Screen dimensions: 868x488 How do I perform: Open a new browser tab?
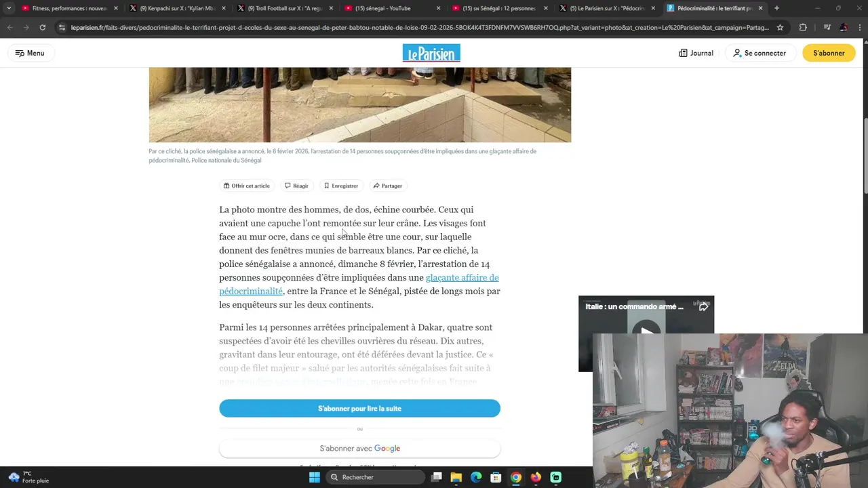tap(776, 8)
